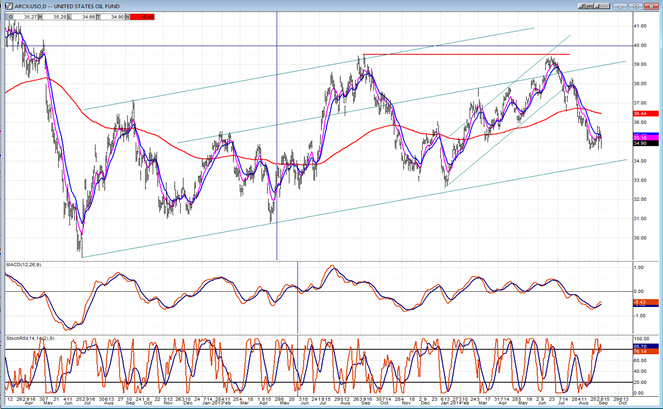Click the 40.00 label on price axis

(x=642, y=46)
